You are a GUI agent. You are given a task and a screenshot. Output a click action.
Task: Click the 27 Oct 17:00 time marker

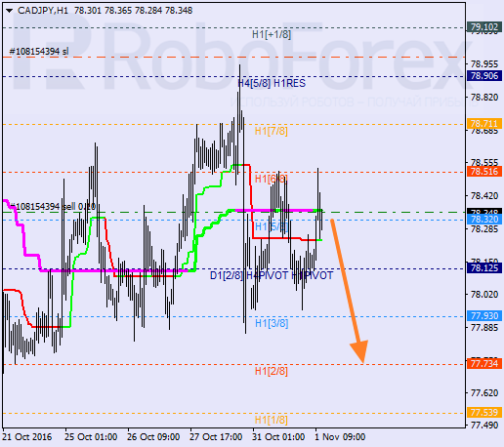216,436
